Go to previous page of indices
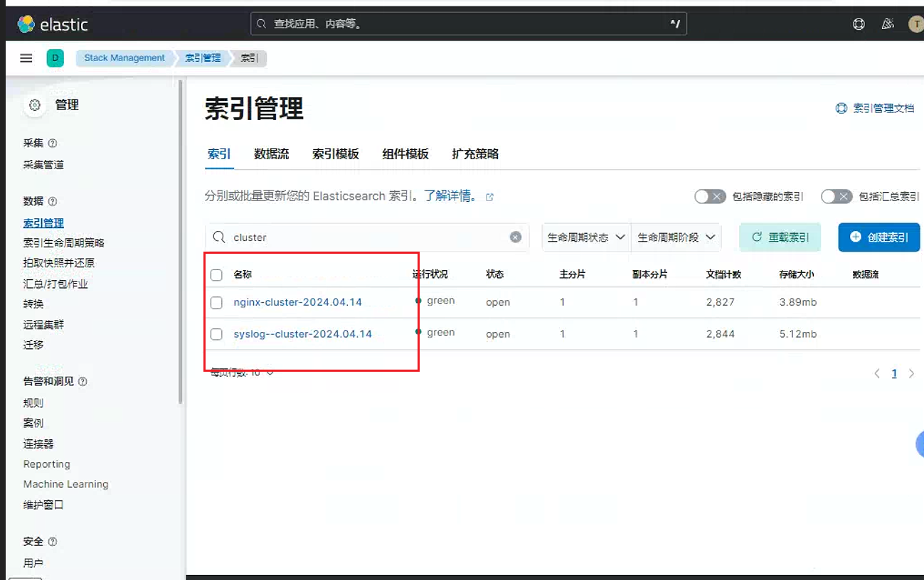This screenshot has width=924, height=580. [877, 373]
